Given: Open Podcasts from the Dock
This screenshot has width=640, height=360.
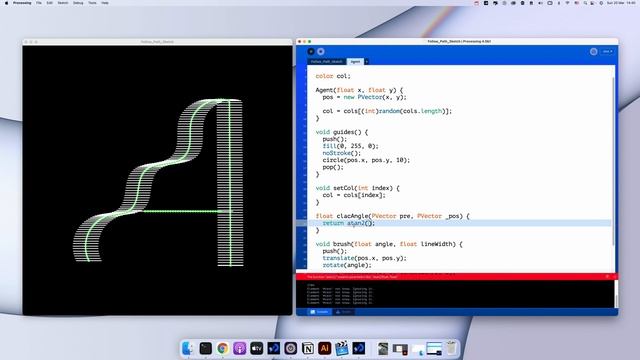Looking at the screenshot, I should point(240,348).
